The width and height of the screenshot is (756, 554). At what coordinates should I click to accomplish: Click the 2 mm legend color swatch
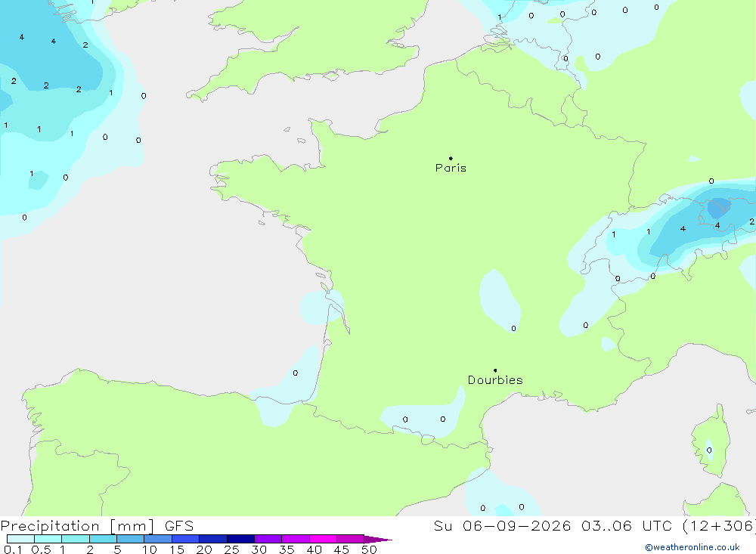(103, 539)
